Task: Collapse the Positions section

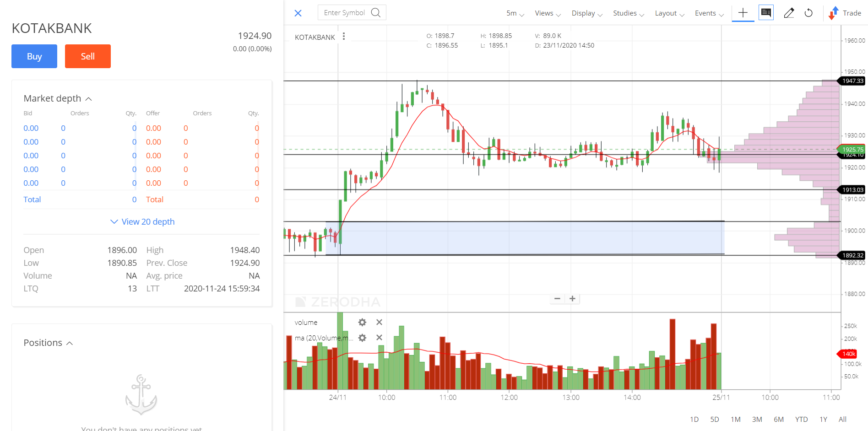Action: click(48, 343)
